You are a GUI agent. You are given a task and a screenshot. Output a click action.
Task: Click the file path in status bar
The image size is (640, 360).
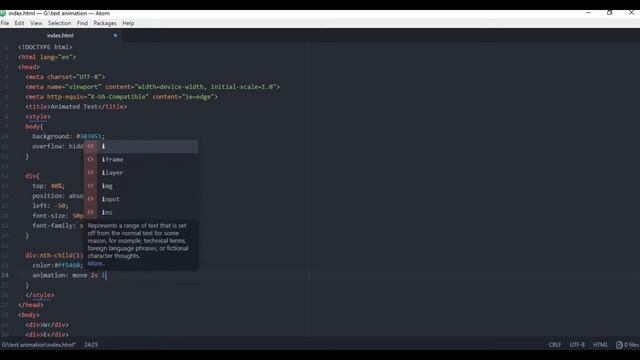[x=38, y=344]
